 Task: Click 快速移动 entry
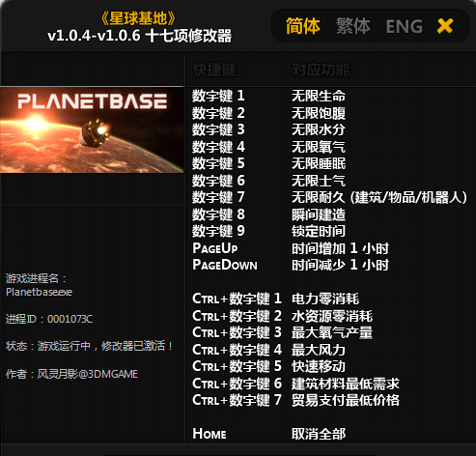tap(319, 366)
